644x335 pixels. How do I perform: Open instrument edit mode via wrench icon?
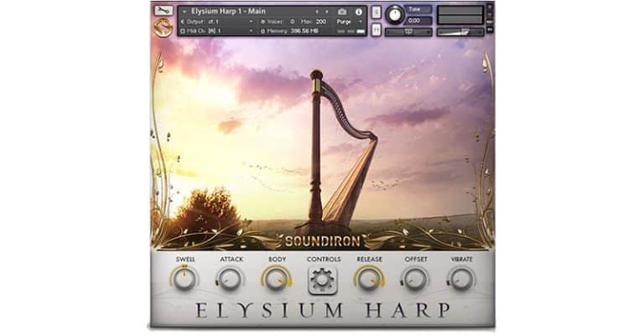pyautogui.click(x=164, y=11)
